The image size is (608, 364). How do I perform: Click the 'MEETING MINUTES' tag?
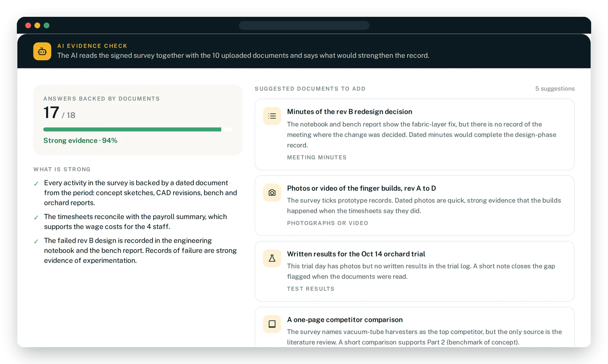317,157
